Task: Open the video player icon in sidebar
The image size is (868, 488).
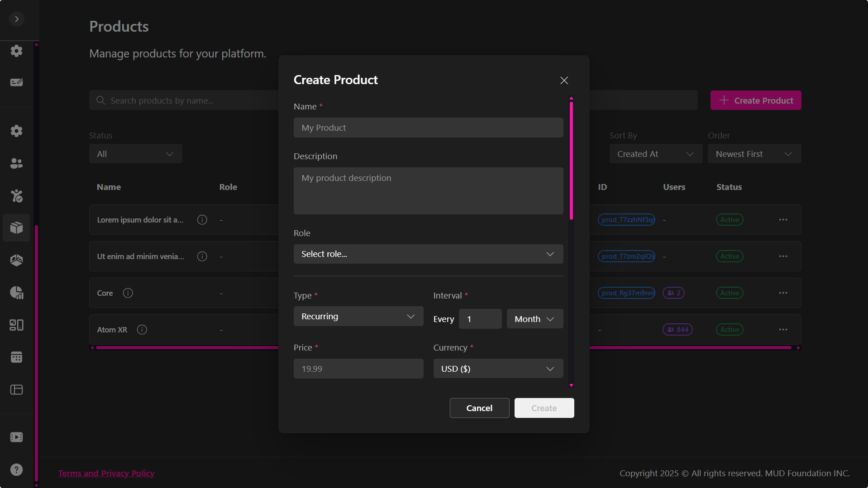Action: [x=17, y=437]
